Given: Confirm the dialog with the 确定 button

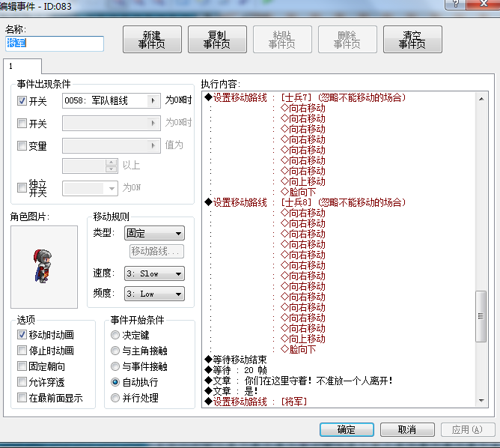Looking at the screenshot, I should pyautogui.click(x=347, y=429).
